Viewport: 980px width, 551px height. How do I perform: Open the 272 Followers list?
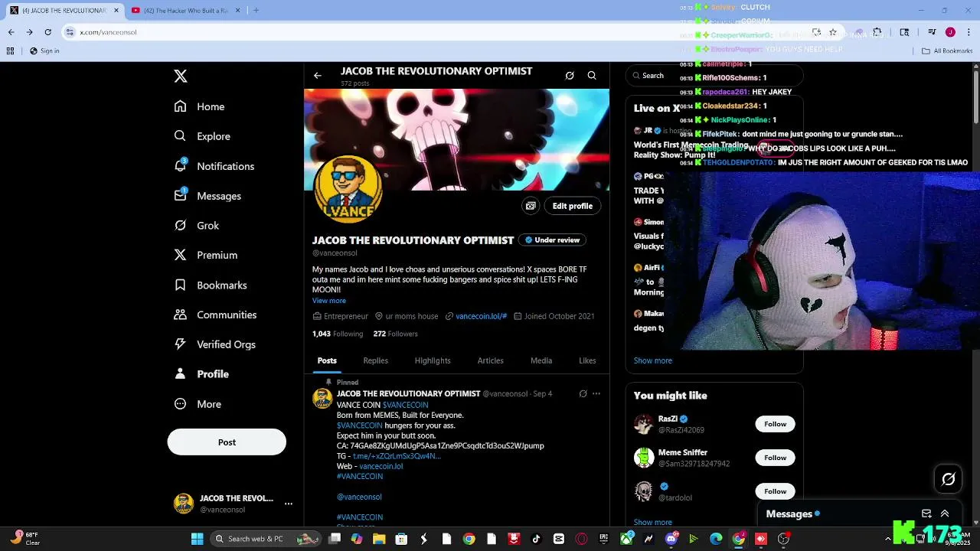click(396, 334)
